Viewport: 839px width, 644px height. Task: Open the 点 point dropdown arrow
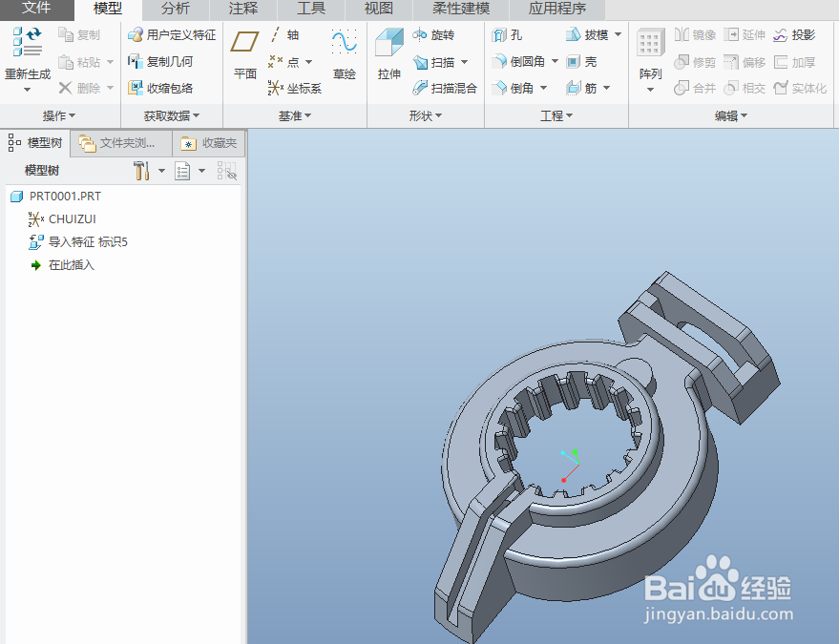[x=308, y=62]
